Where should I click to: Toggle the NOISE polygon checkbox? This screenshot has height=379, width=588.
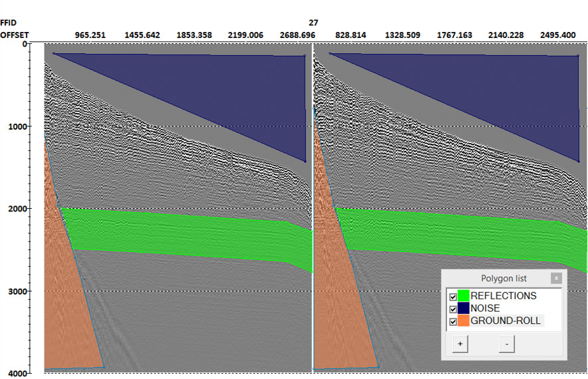point(453,309)
